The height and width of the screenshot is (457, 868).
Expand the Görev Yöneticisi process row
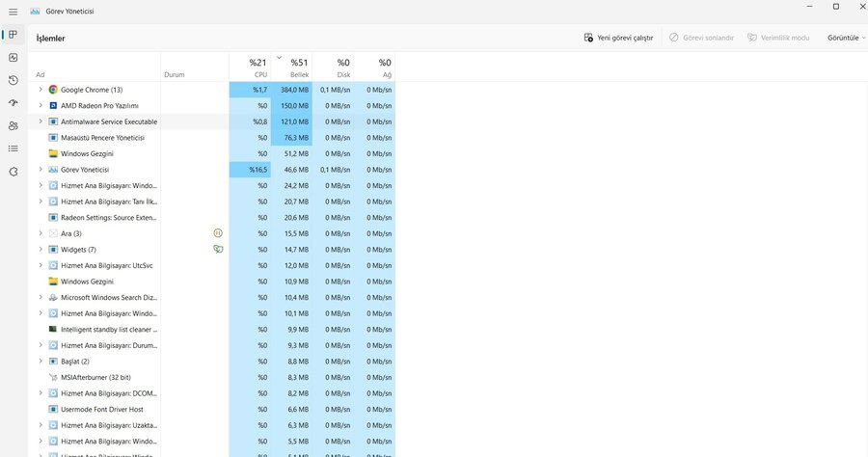40,170
